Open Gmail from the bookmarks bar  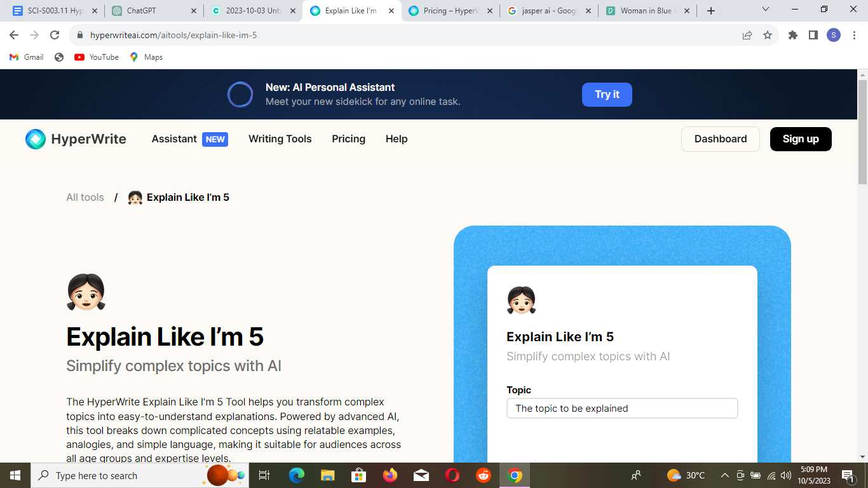point(26,57)
